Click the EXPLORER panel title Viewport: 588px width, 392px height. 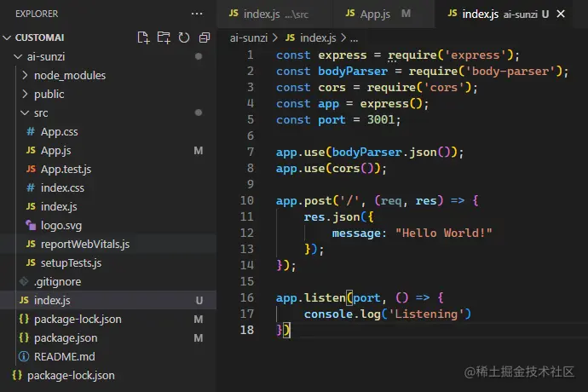37,14
